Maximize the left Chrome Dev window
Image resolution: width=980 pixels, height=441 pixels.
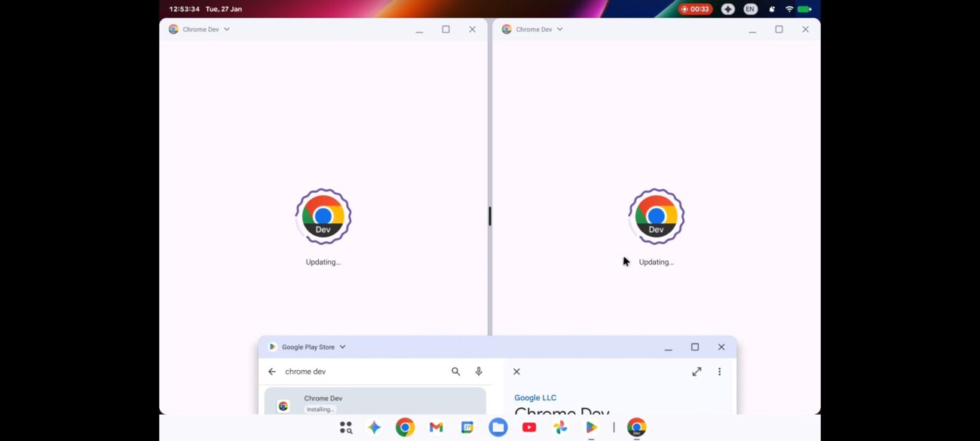[446, 29]
